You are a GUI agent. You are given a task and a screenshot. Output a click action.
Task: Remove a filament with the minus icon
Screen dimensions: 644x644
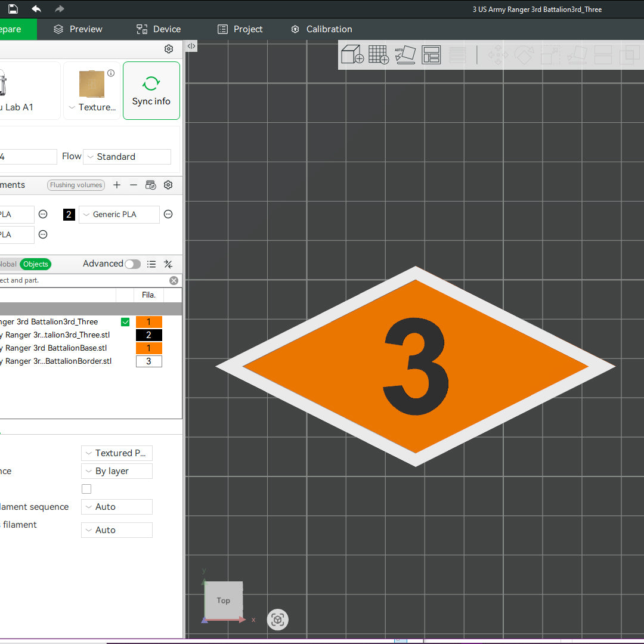134,185
